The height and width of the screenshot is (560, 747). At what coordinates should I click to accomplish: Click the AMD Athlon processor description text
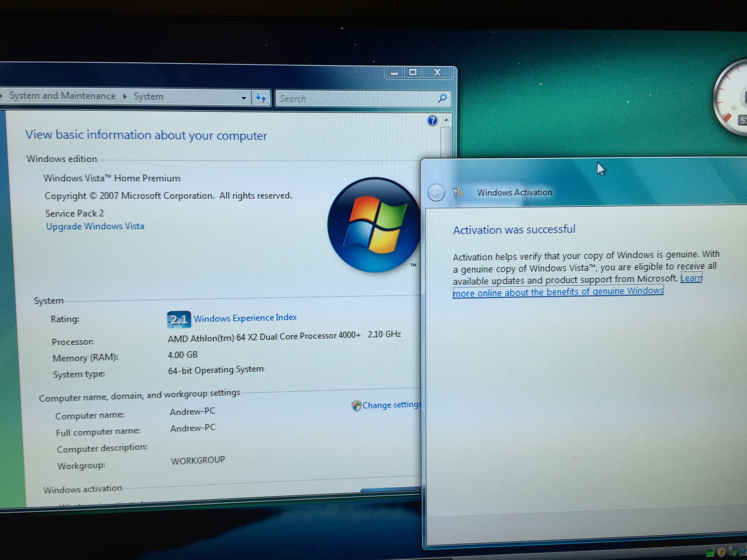(284, 336)
